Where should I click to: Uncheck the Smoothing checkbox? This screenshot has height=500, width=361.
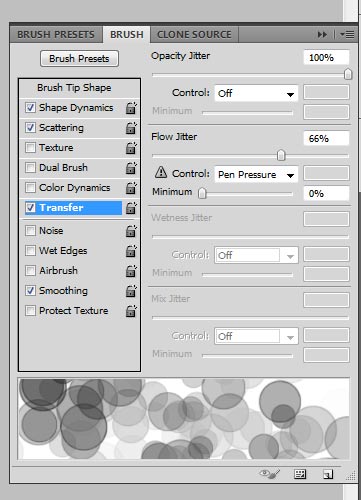point(30,291)
